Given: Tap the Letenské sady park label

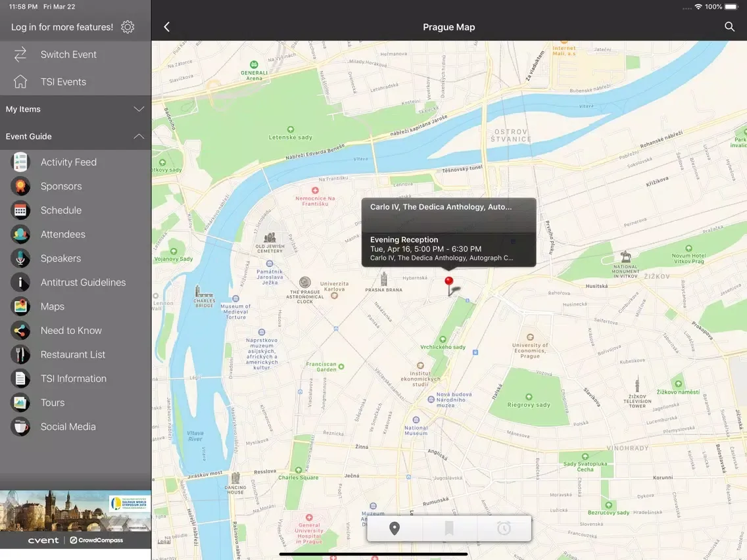Looking at the screenshot, I should click(x=290, y=137).
